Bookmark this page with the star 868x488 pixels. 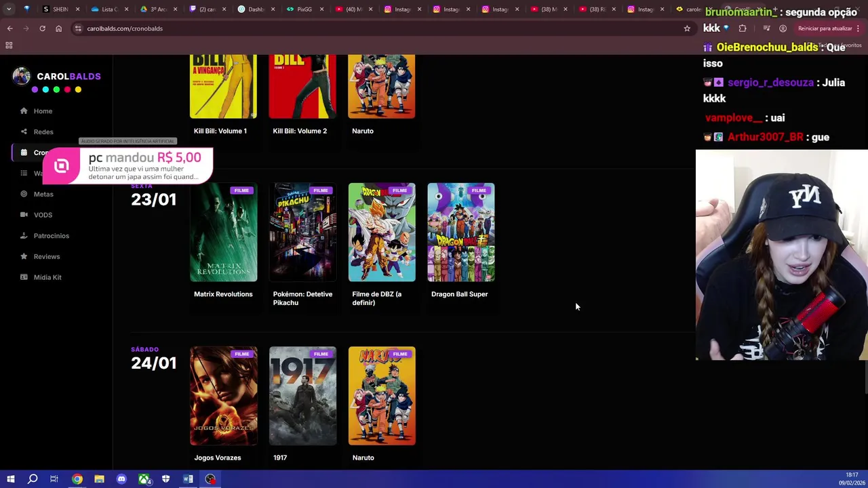(x=687, y=28)
